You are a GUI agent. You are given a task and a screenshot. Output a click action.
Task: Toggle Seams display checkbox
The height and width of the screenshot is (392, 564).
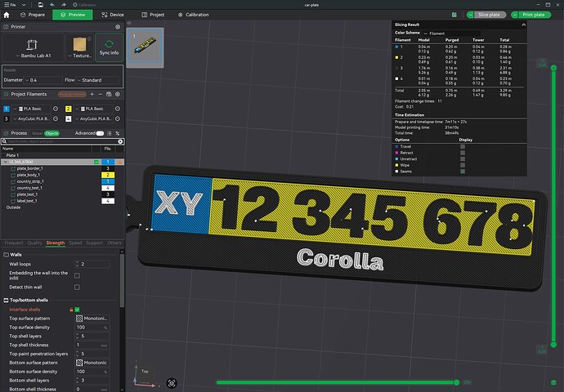click(x=463, y=171)
